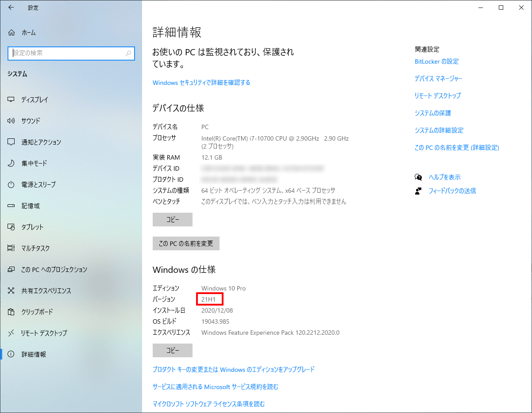Read Microsoft サービス規約 link
This screenshot has height=413, width=532.
(216, 387)
